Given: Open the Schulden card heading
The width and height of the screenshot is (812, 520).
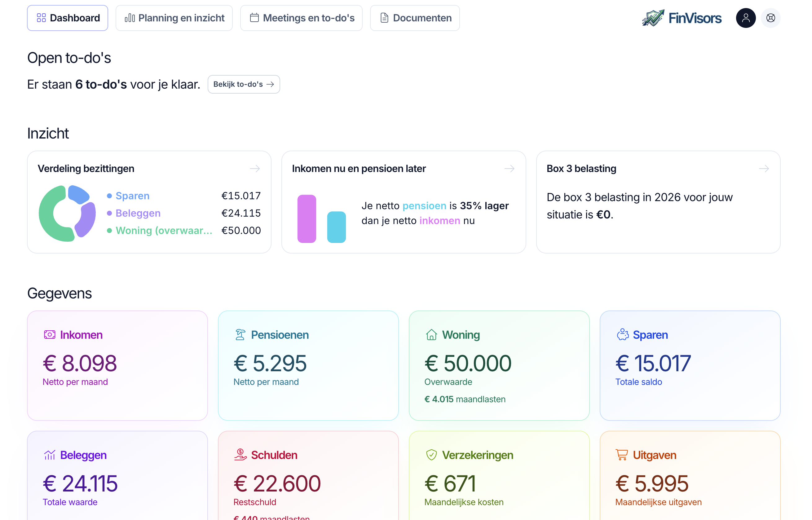Looking at the screenshot, I should 274,455.
